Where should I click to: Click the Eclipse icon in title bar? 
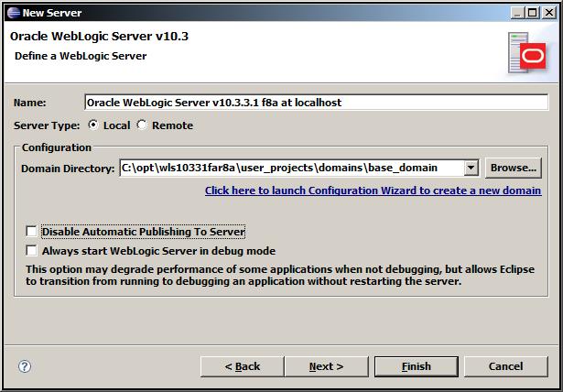14,13
